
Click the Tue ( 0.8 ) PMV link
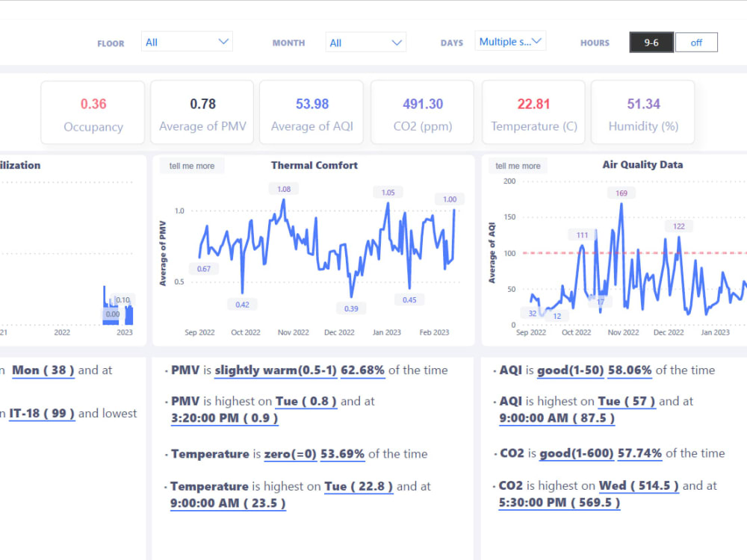(x=306, y=401)
